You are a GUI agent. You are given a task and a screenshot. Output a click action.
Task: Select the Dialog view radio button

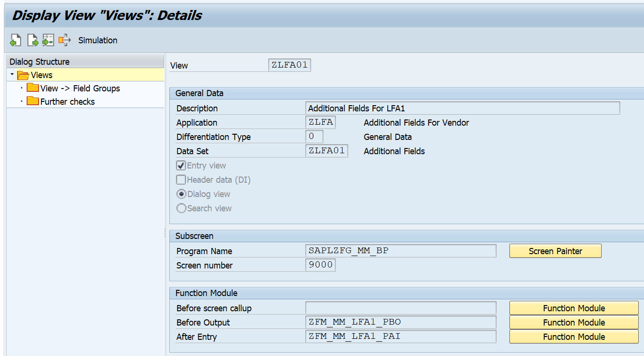tap(181, 194)
